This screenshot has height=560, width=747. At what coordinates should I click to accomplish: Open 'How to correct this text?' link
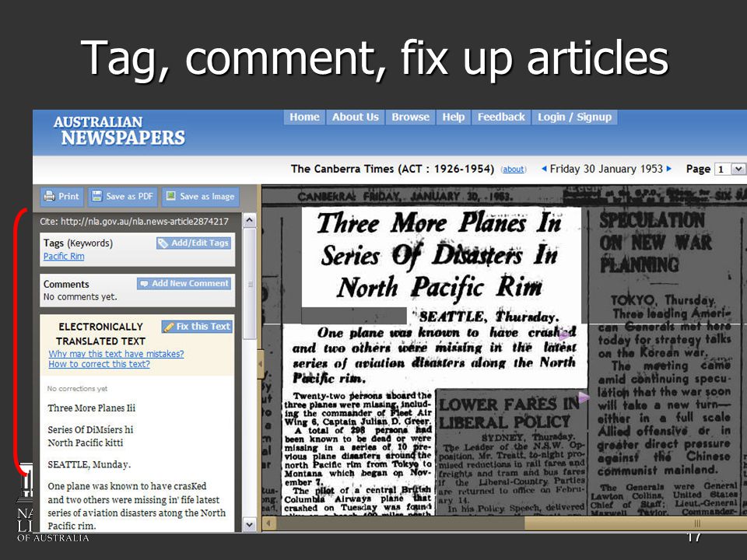click(x=99, y=364)
